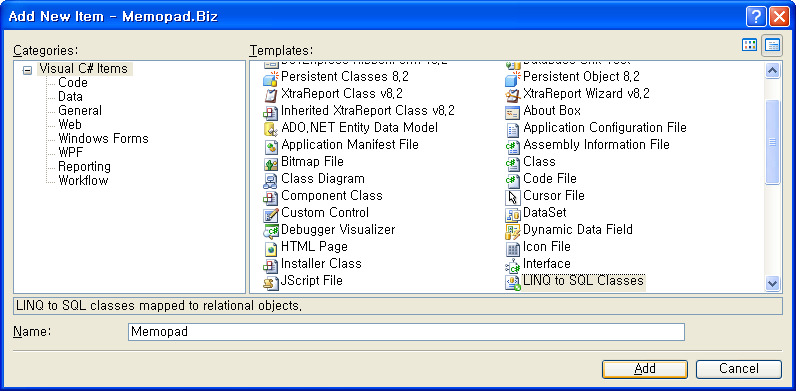This screenshot has height=391, width=796.
Task: Select the LINQ to SQL Classes icon
Action: coord(513,282)
